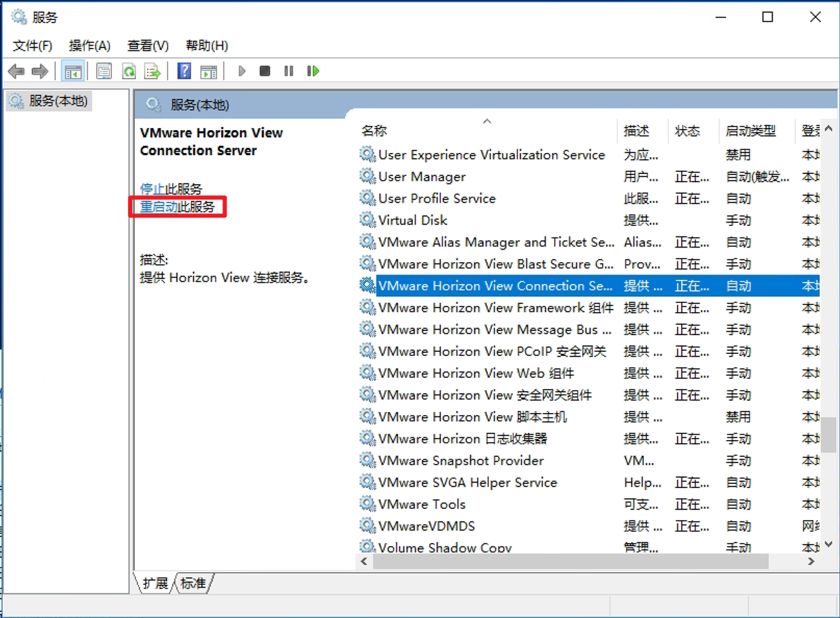The height and width of the screenshot is (618, 840).
Task: Click the green Refresh toolbar icon
Action: pos(129,71)
